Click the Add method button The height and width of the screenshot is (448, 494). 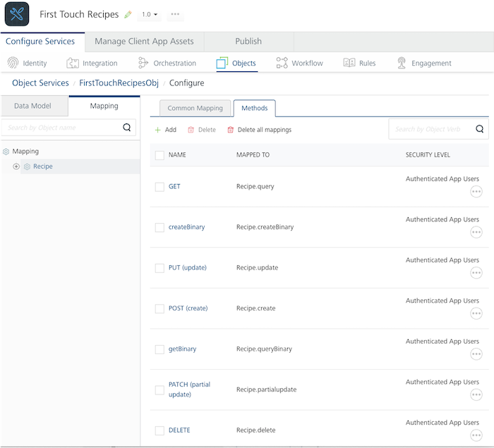click(166, 130)
